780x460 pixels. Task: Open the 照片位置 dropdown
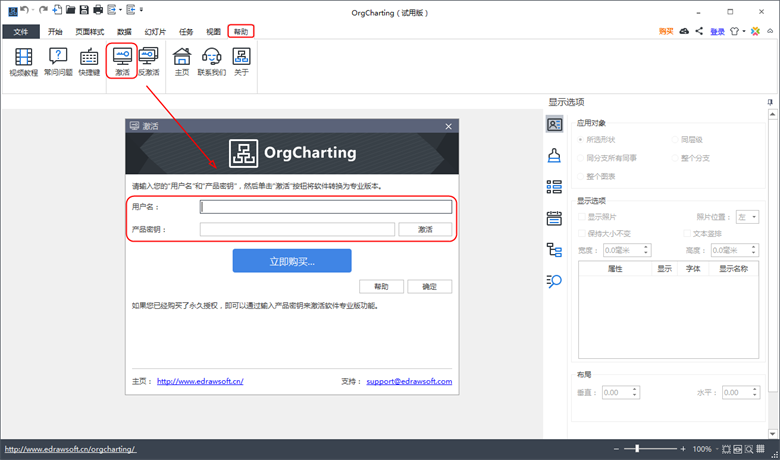(x=747, y=217)
